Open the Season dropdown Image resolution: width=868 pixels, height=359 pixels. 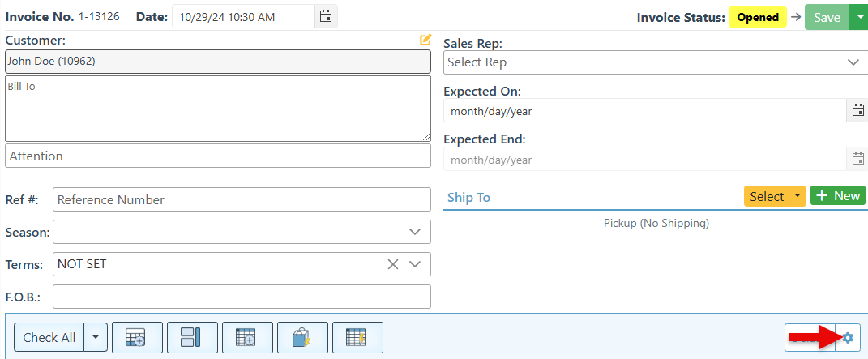pos(415,232)
